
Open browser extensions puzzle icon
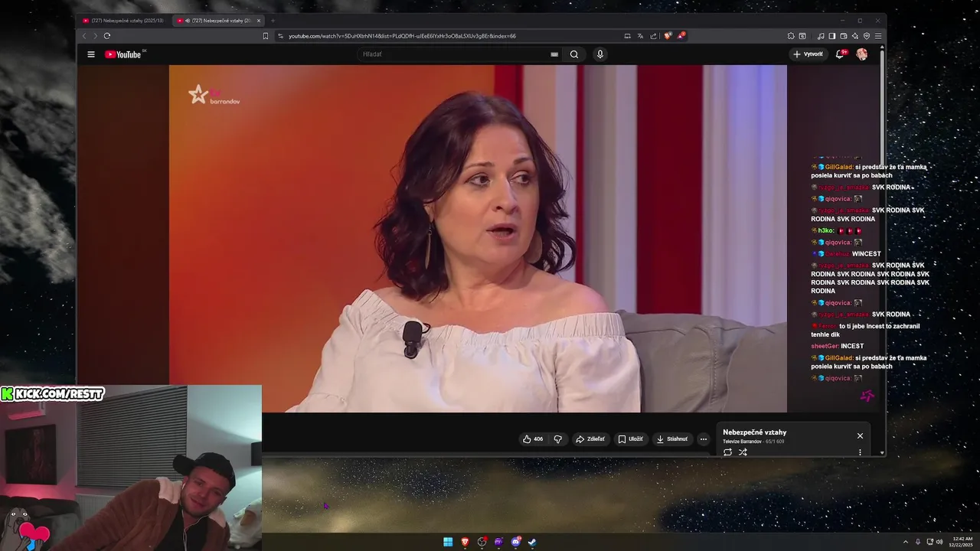(791, 36)
